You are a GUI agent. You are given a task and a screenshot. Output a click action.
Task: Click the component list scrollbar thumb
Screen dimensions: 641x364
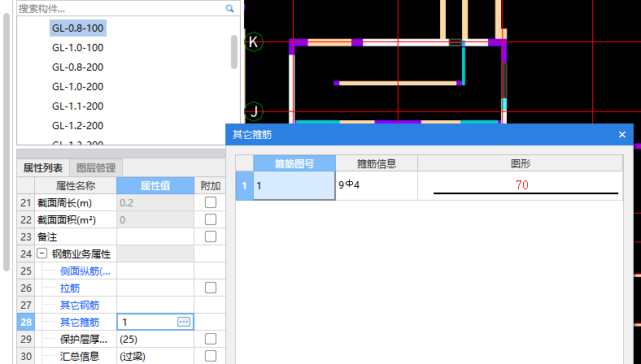coord(234,52)
